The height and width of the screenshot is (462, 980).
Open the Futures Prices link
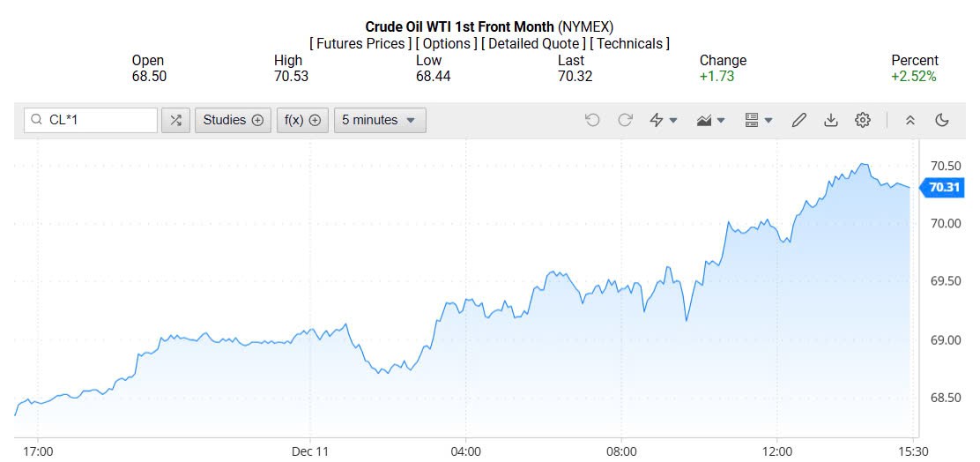360,43
